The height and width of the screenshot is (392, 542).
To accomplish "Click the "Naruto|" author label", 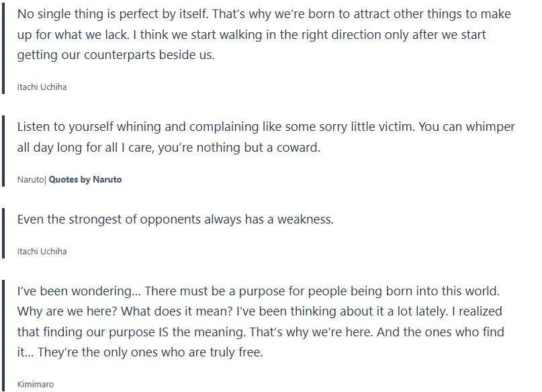I will pos(31,180).
